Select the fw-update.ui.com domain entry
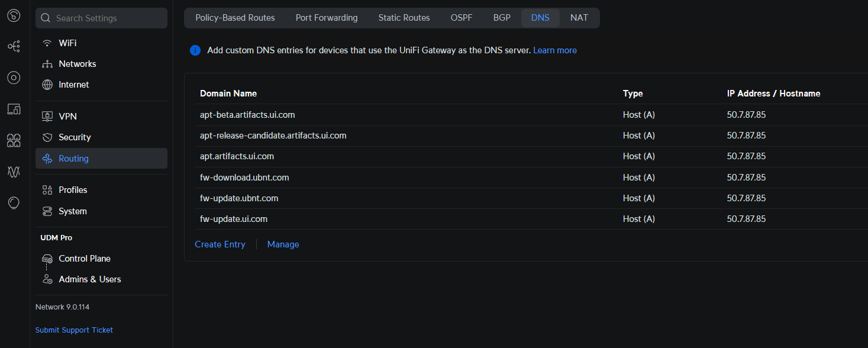The width and height of the screenshot is (868, 348). tap(234, 219)
